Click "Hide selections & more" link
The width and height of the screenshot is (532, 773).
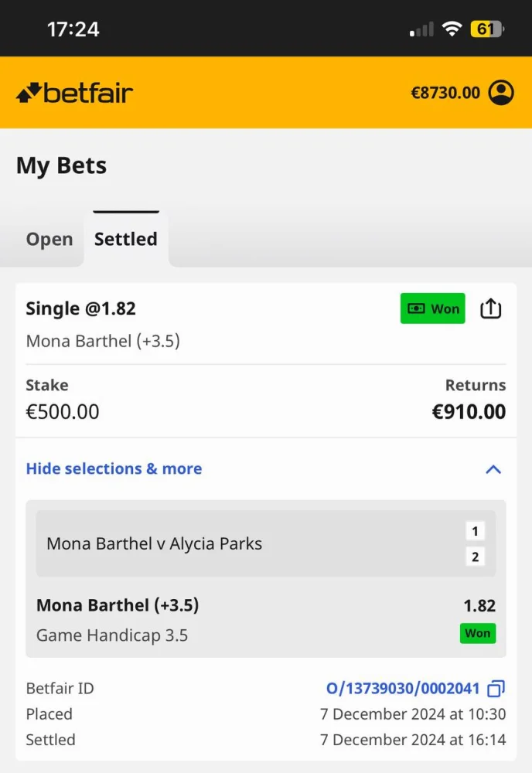click(x=114, y=469)
